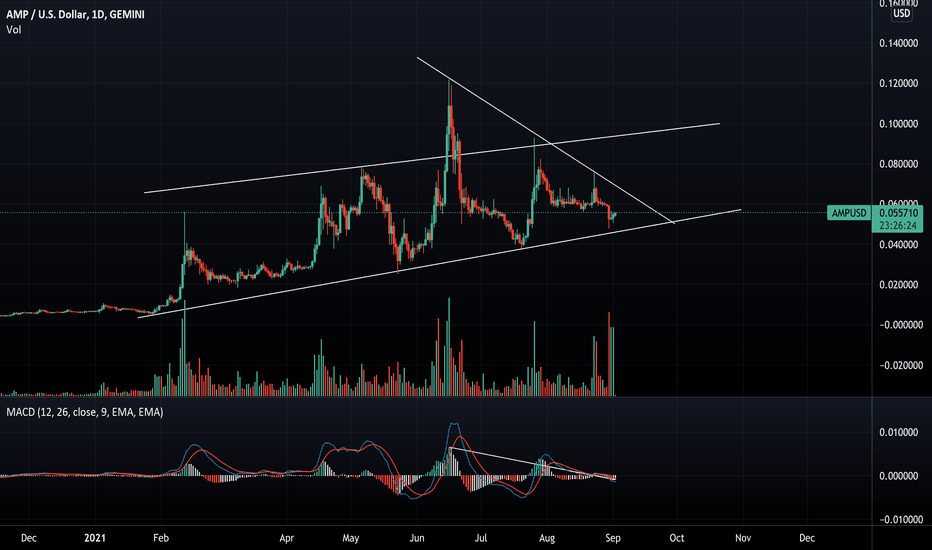Viewport: 932px width, 550px height.
Task: Click the May label on time axis
Action: pyautogui.click(x=351, y=538)
